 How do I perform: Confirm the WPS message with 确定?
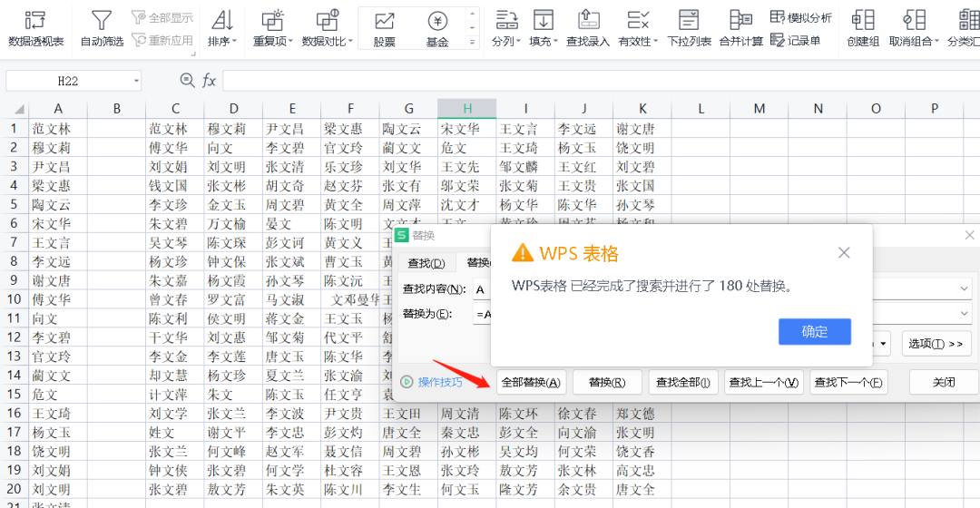pyautogui.click(x=814, y=332)
